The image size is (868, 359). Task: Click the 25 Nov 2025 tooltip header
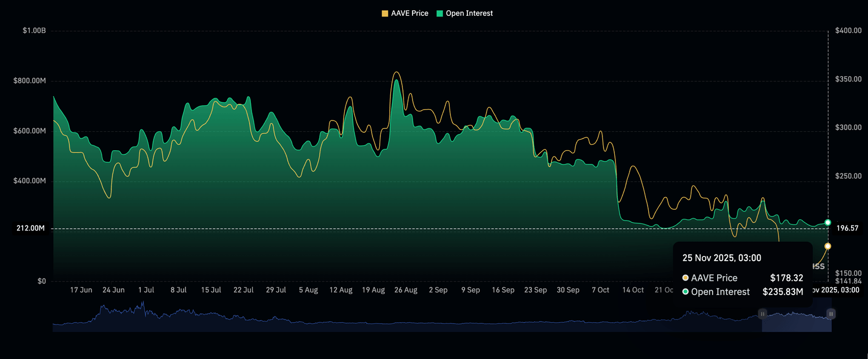pos(721,258)
